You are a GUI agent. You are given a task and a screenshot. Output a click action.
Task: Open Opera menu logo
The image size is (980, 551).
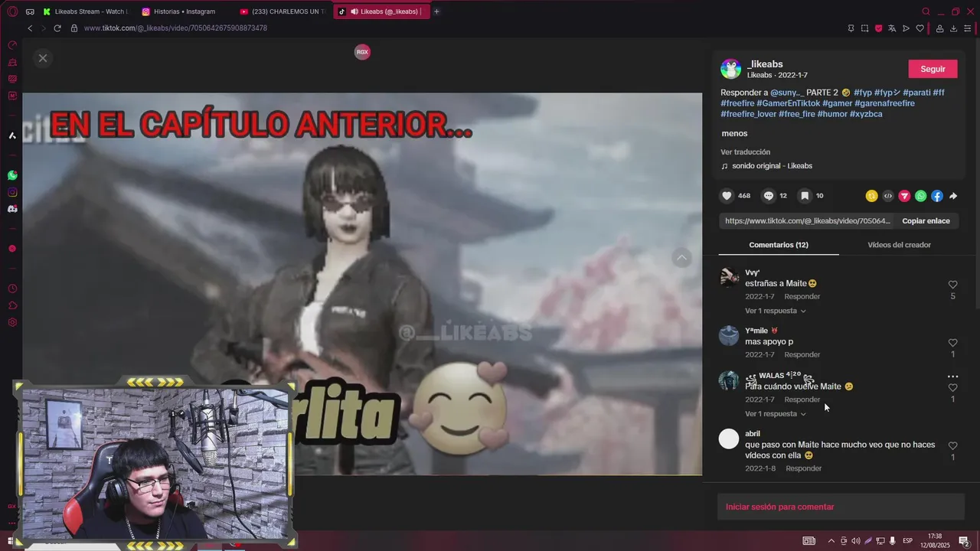[x=12, y=11]
